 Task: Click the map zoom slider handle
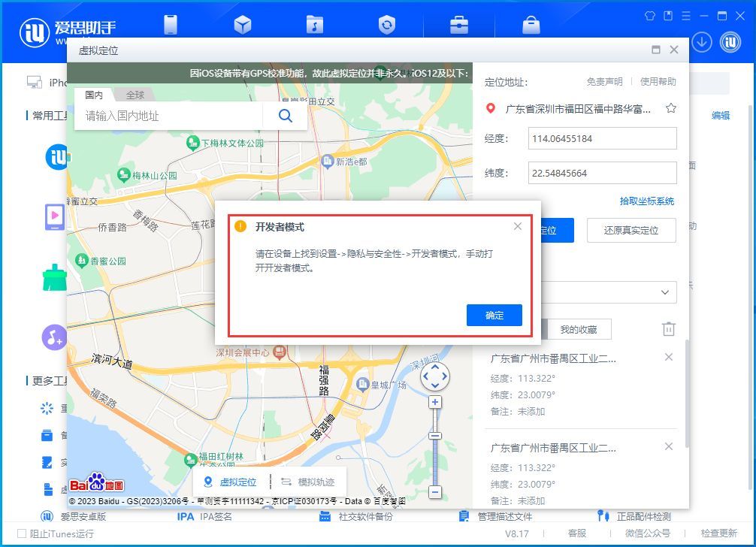[x=435, y=436]
